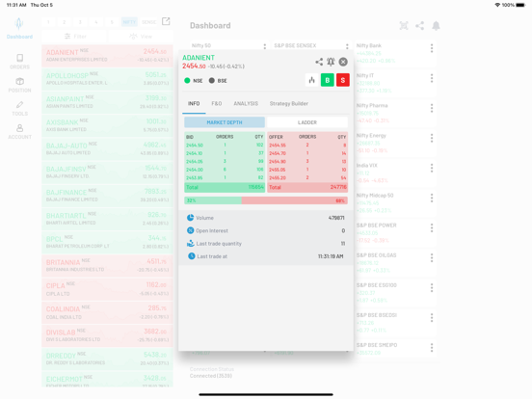Open Nifty Energy three-dot menu

click(x=432, y=138)
